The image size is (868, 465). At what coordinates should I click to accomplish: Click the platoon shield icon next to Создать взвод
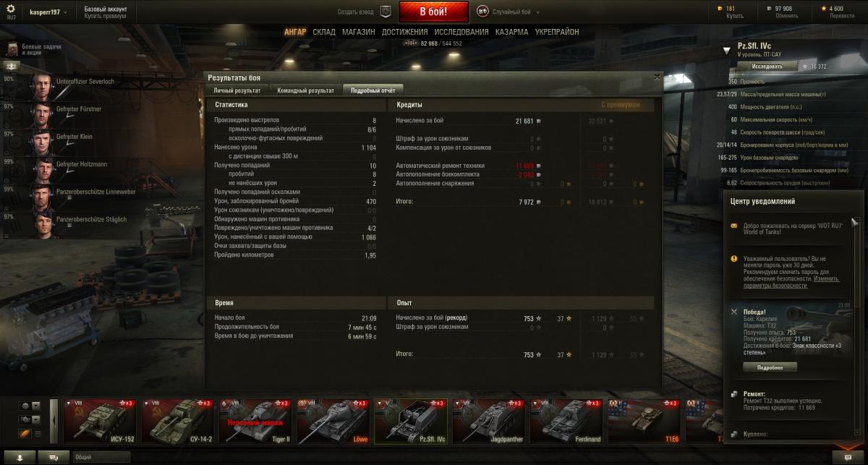(386, 12)
